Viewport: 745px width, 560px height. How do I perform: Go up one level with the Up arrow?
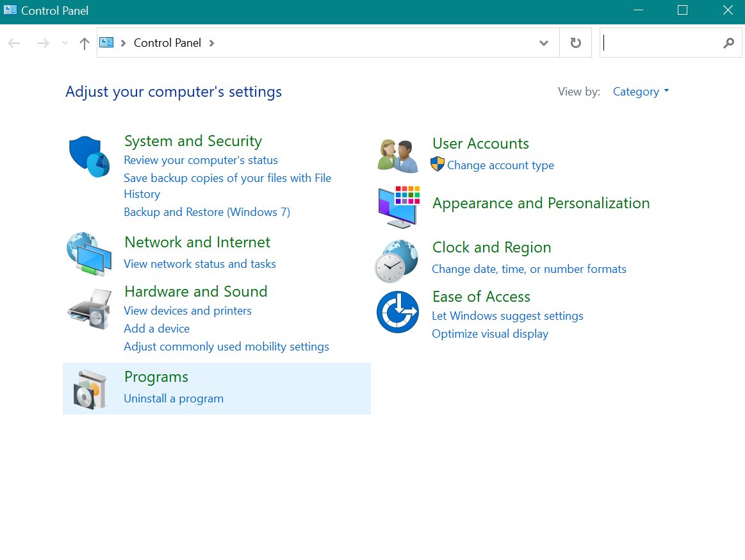tap(85, 44)
